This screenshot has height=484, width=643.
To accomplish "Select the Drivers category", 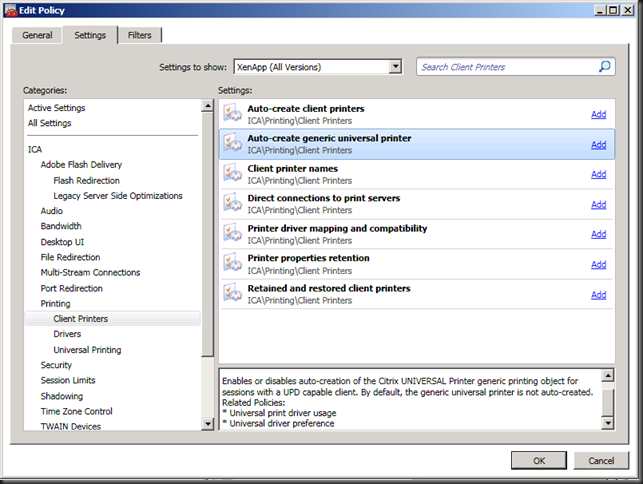I will click(67, 334).
